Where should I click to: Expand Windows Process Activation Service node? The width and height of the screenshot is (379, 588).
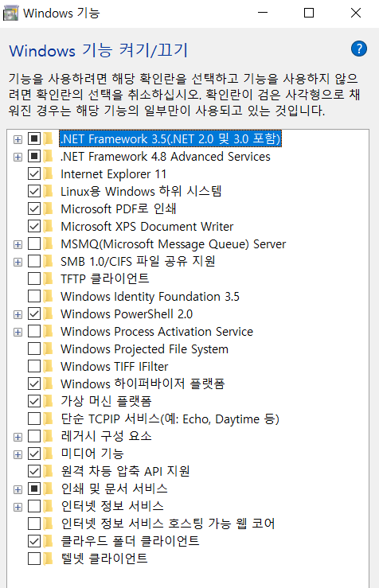click(18, 332)
